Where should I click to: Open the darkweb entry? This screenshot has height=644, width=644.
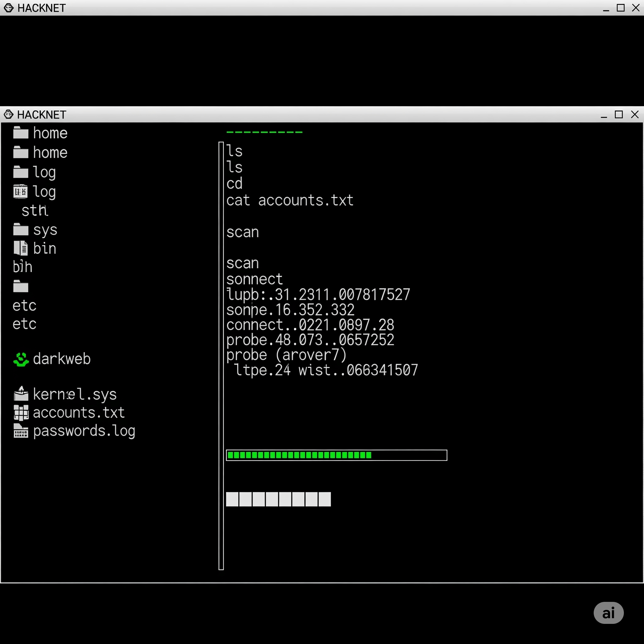click(52, 359)
